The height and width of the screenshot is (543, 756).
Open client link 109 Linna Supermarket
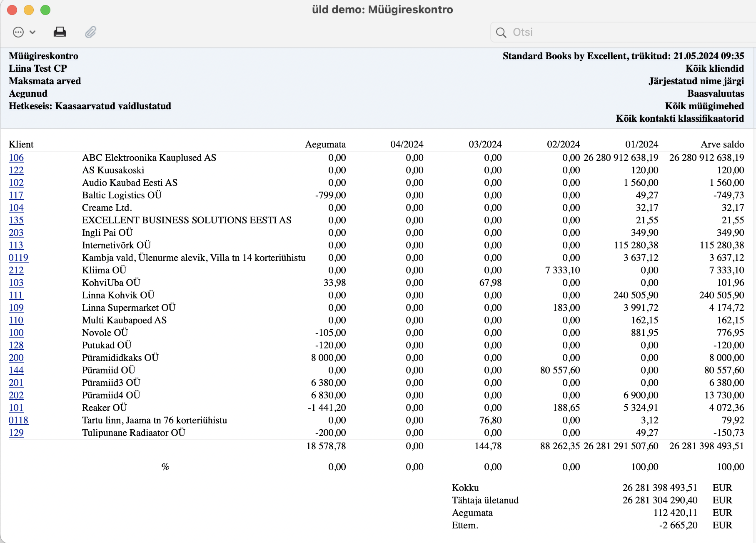coord(16,308)
